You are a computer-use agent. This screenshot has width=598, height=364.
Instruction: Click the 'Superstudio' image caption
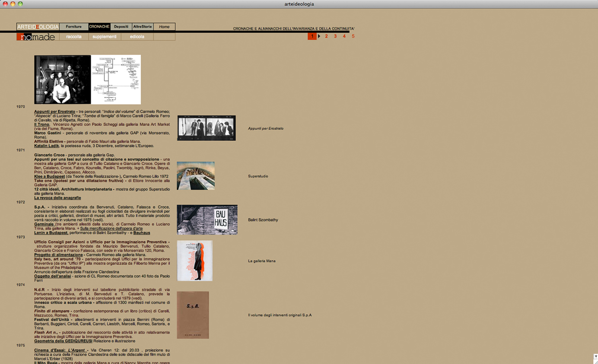coord(258,176)
